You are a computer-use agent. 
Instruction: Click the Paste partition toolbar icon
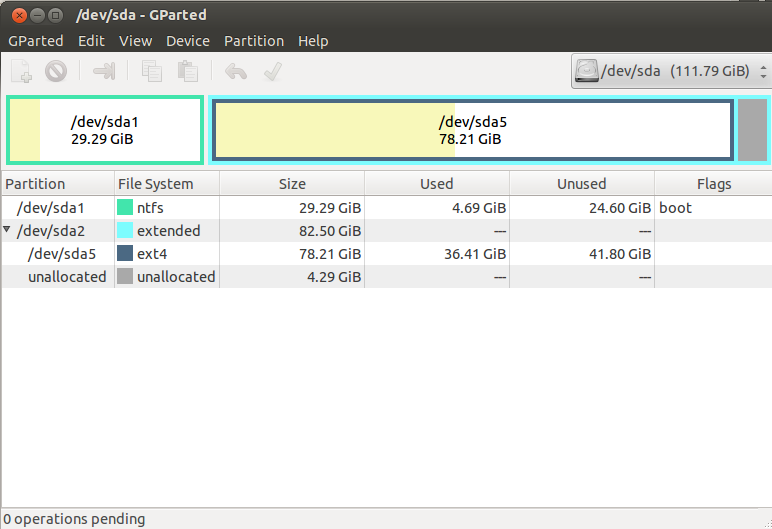point(187,72)
